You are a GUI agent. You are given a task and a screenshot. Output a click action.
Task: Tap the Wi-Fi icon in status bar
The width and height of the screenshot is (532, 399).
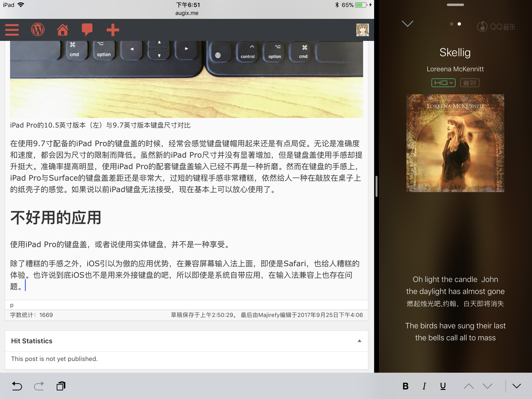[21, 5]
